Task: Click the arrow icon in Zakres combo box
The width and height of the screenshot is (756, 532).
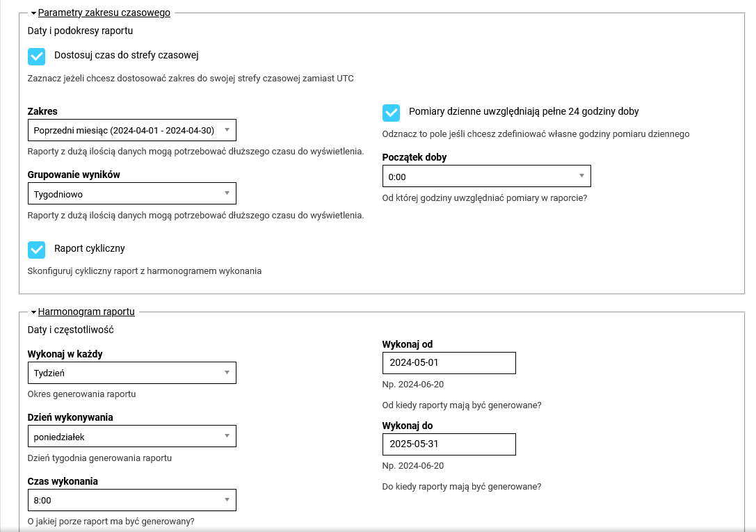Action: [x=227, y=130]
